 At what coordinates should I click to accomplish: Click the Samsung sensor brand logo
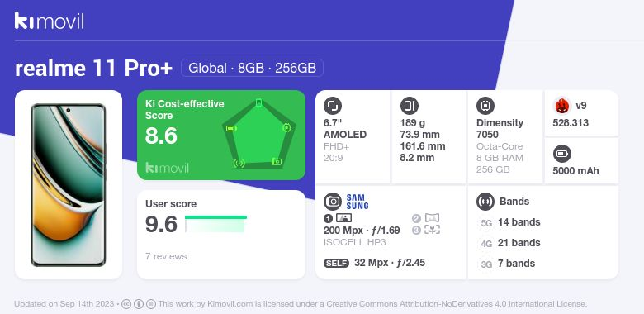pos(358,202)
